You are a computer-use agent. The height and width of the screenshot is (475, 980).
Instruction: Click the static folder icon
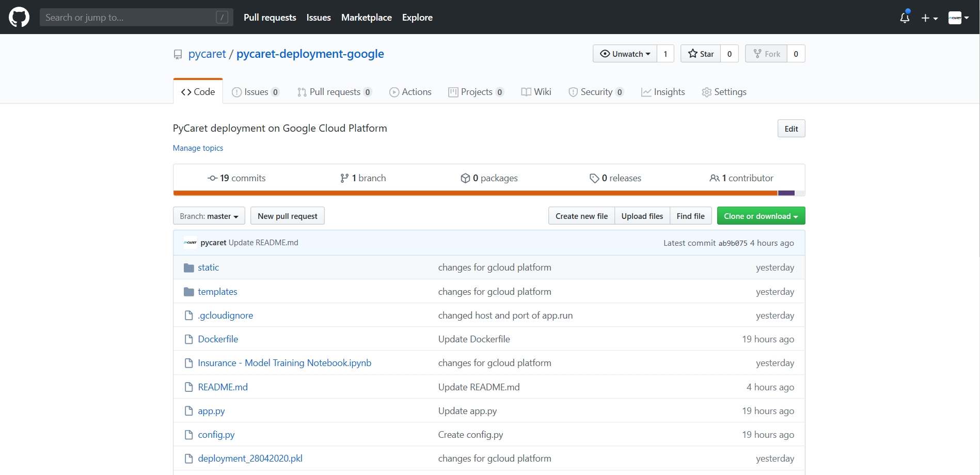(188, 267)
